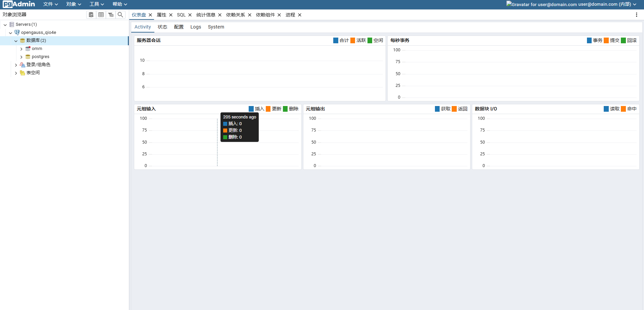Collapse the Servers tree node
Viewport: 644px width, 310px height.
[5, 25]
